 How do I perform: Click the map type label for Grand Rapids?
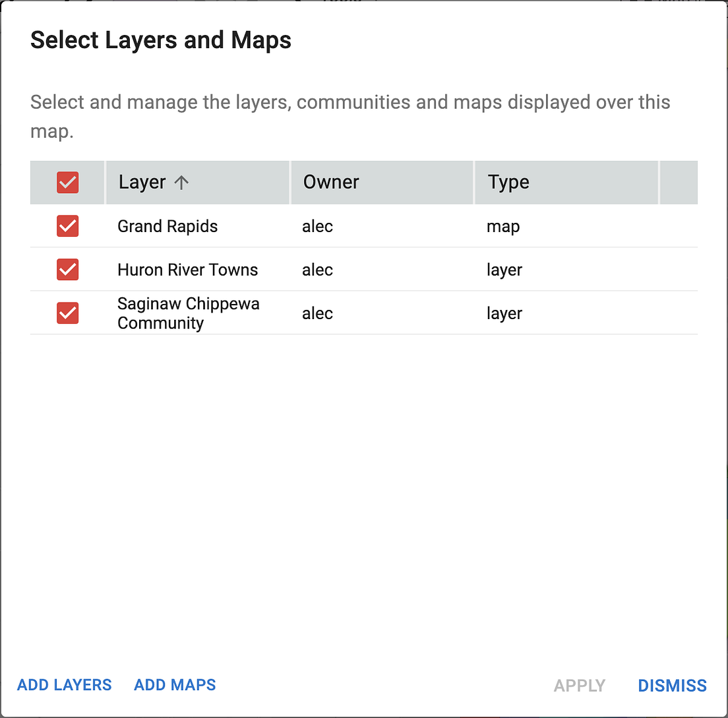tap(503, 226)
